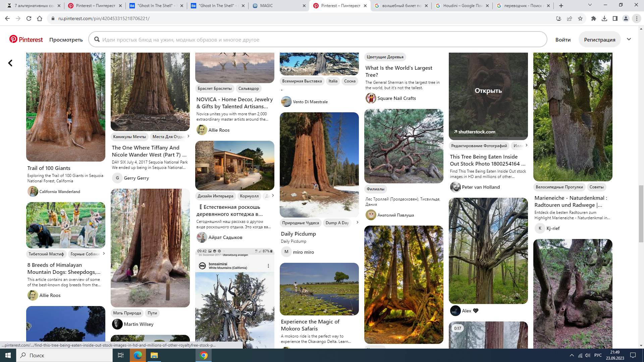The width and height of the screenshot is (644, 362).
Task: Open the Chrome extensions puzzle icon
Action: coord(593,18)
